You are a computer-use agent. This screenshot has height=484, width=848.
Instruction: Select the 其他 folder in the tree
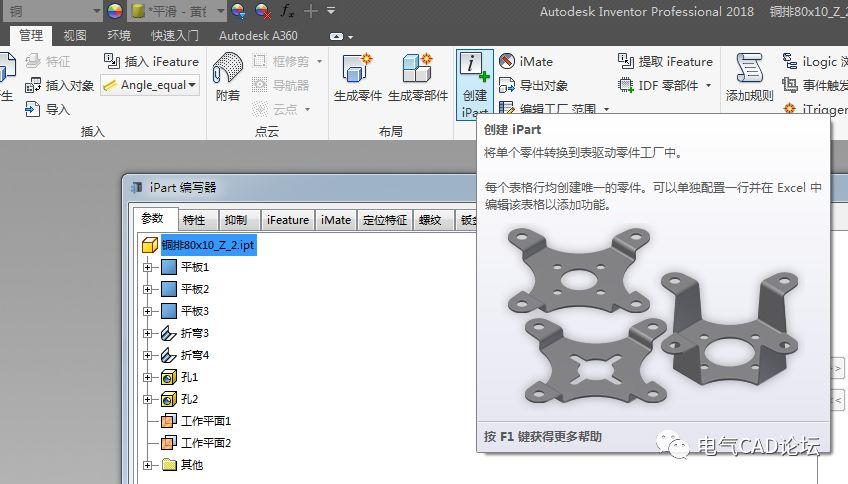(192, 465)
